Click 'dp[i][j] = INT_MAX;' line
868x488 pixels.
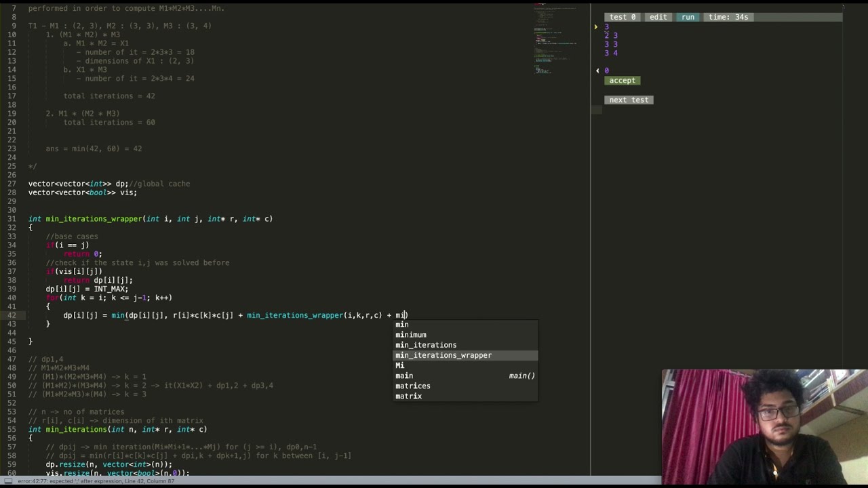point(87,289)
